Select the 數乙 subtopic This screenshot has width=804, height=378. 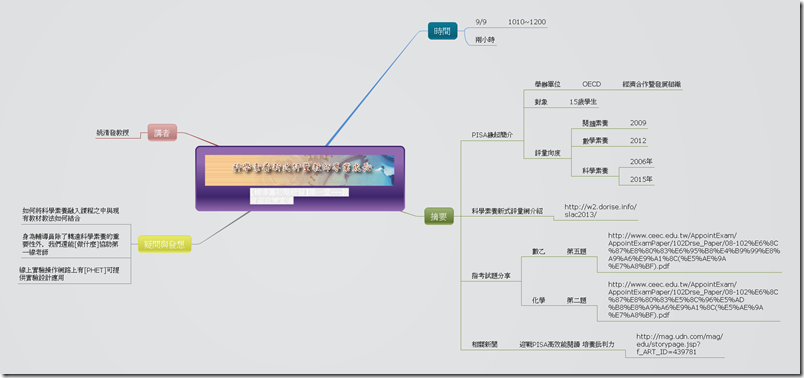[539, 252]
